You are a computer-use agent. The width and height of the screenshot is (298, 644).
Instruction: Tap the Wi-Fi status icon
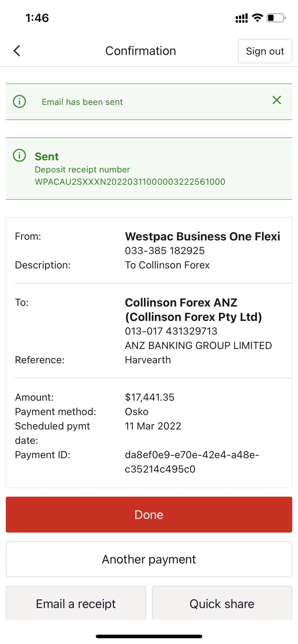(x=257, y=18)
